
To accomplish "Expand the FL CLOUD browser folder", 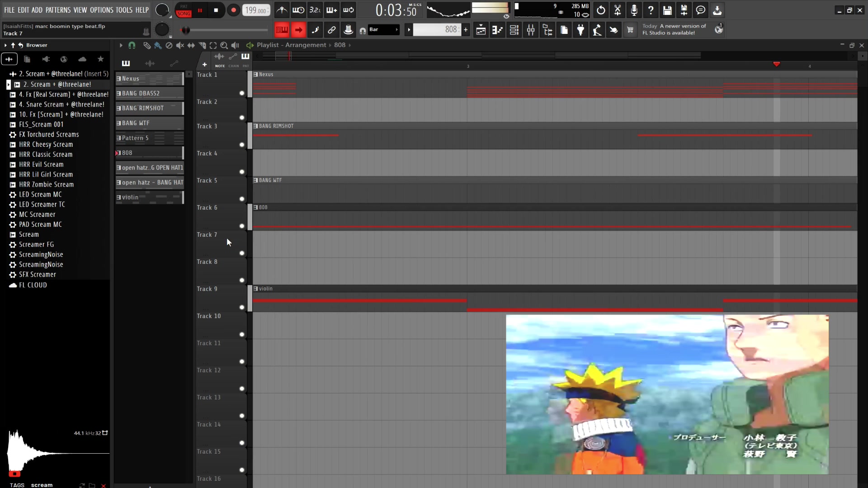I will (x=28, y=285).
